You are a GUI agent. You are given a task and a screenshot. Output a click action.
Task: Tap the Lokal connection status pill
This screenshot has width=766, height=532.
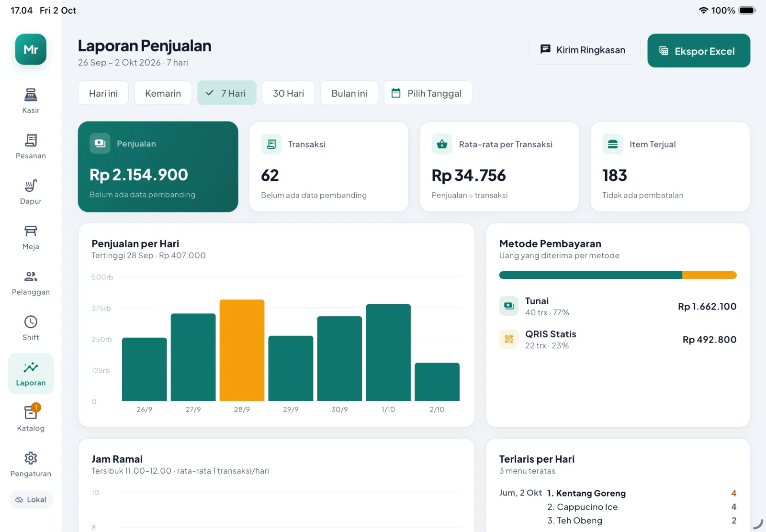pos(31,499)
